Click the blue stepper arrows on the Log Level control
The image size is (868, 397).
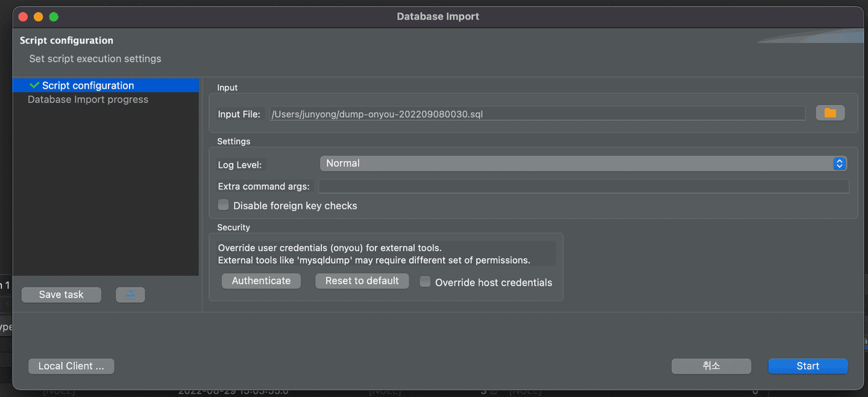click(839, 164)
